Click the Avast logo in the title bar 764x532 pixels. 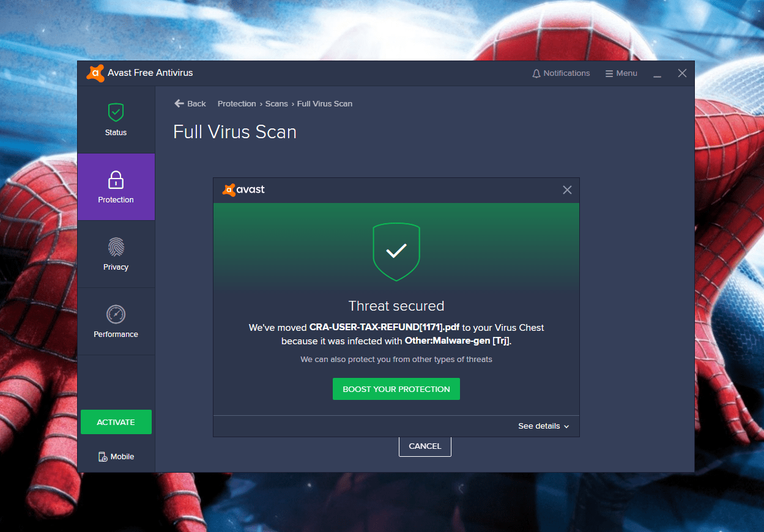pyautogui.click(x=95, y=73)
